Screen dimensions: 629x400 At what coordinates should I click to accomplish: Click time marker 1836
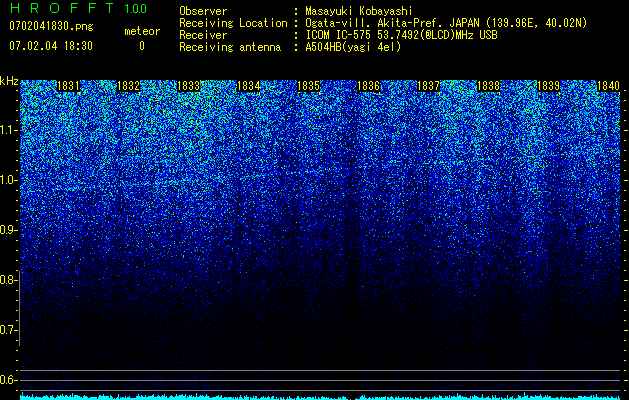[368, 86]
